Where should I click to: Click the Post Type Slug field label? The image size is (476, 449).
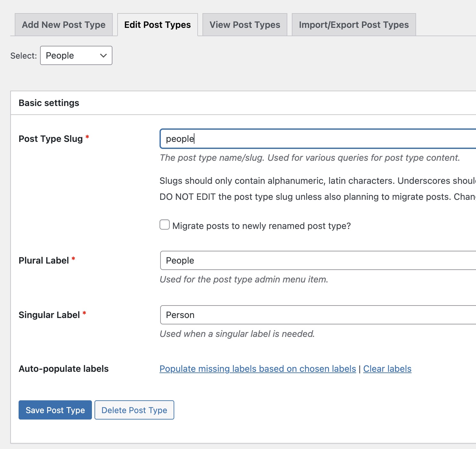(51, 139)
